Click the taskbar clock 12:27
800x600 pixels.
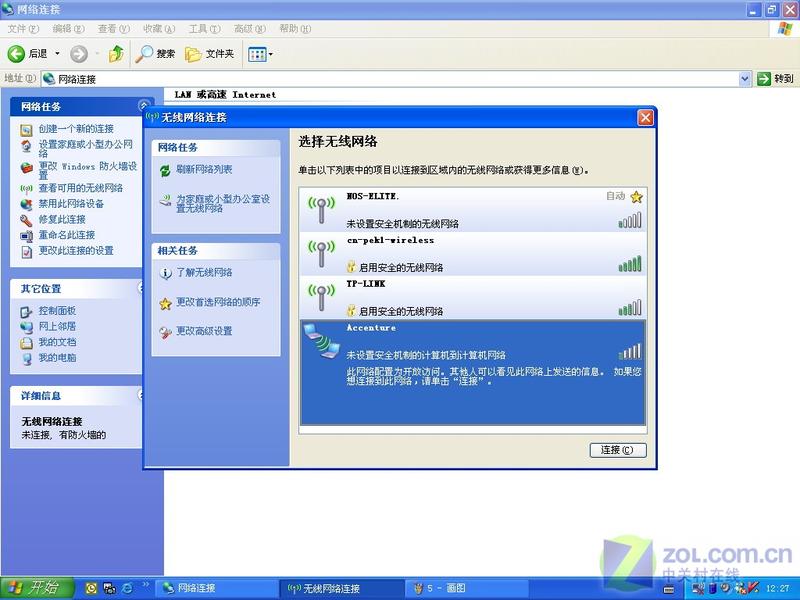[x=778, y=589]
